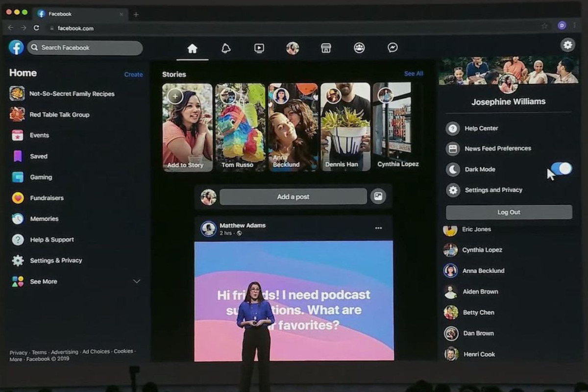This screenshot has height=392, width=588.
Task: Open Tom Russo's story
Action: pos(240,127)
